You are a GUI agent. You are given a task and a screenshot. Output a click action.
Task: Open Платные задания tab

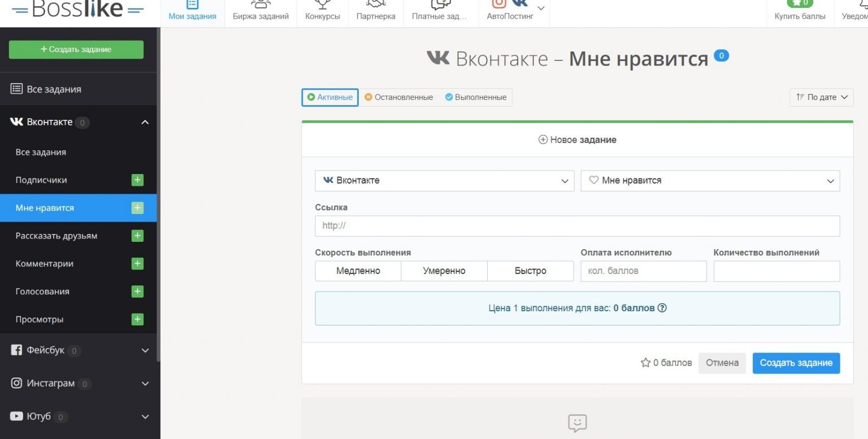click(440, 13)
